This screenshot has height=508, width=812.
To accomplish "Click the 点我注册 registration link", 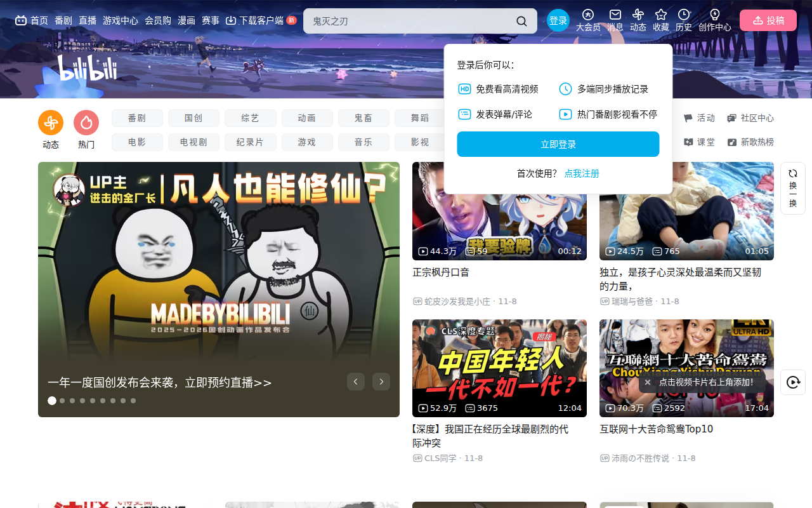I will pos(582,173).
